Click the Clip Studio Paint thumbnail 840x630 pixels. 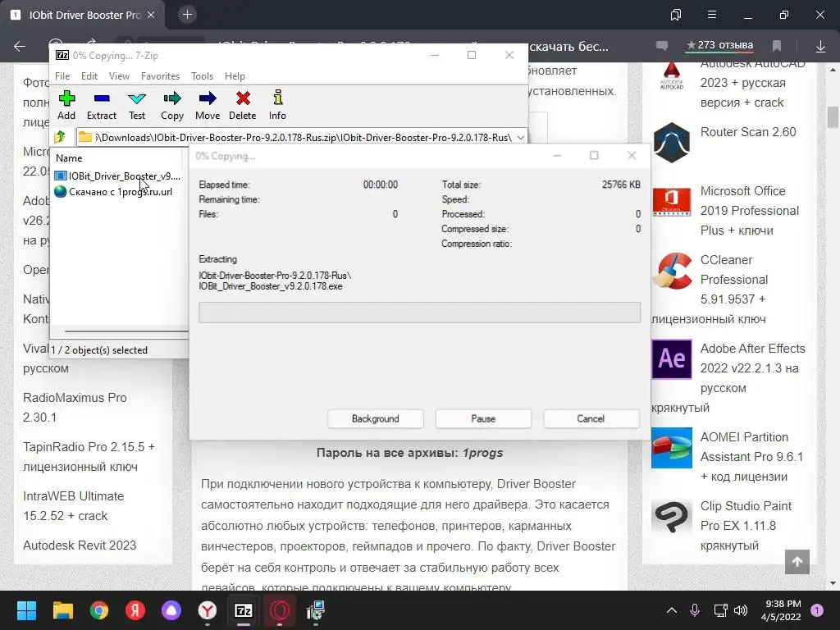[x=672, y=517]
